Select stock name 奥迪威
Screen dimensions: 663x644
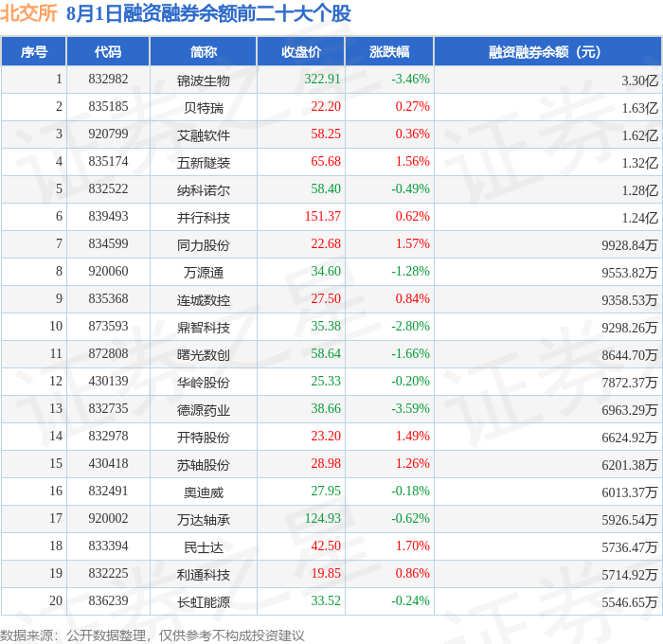click(204, 492)
